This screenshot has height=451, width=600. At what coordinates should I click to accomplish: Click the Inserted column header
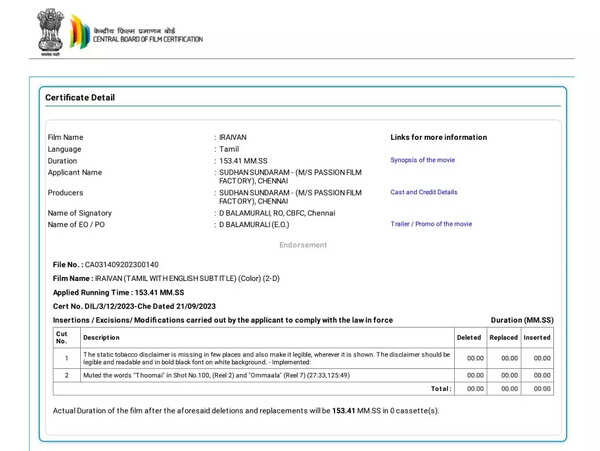click(x=536, y=338)
